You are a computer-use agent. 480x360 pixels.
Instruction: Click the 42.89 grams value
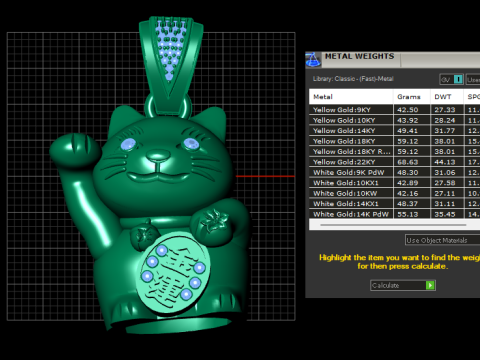tap(407, 183)
